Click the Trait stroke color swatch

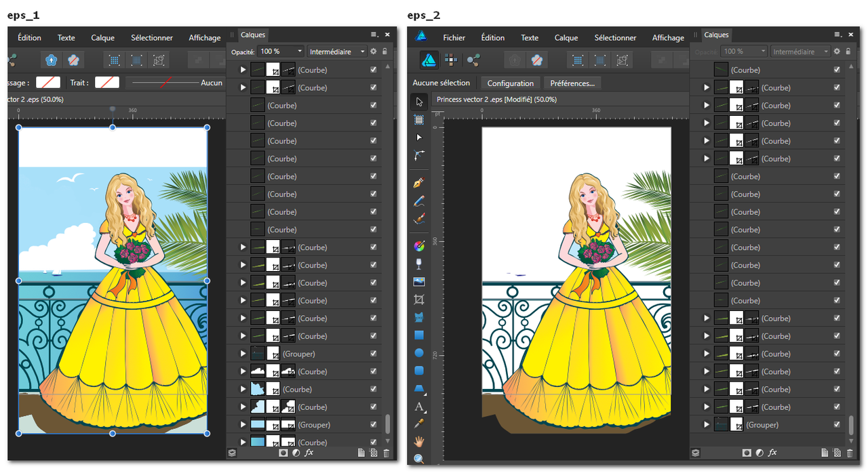click(x=107, y=83)
